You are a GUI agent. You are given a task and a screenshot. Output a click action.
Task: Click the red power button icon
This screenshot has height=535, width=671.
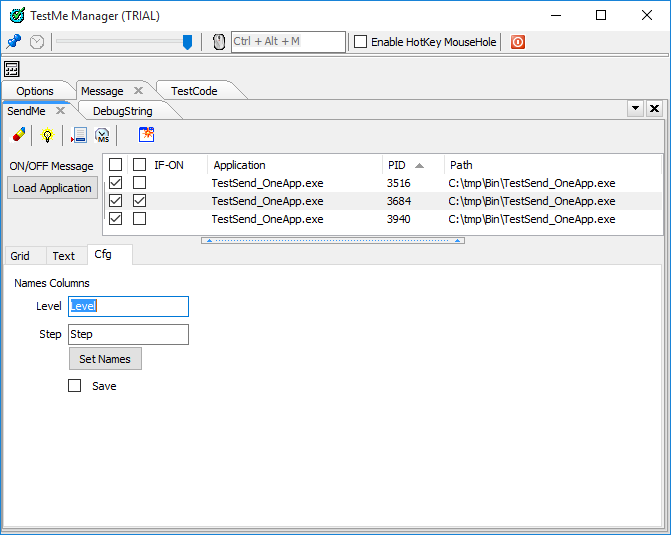pos(518,42)
